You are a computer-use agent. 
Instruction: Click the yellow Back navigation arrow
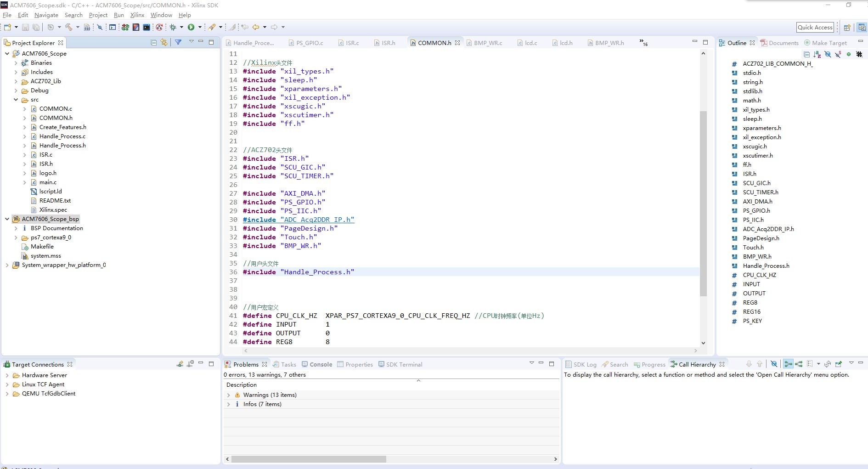(256, 27)
